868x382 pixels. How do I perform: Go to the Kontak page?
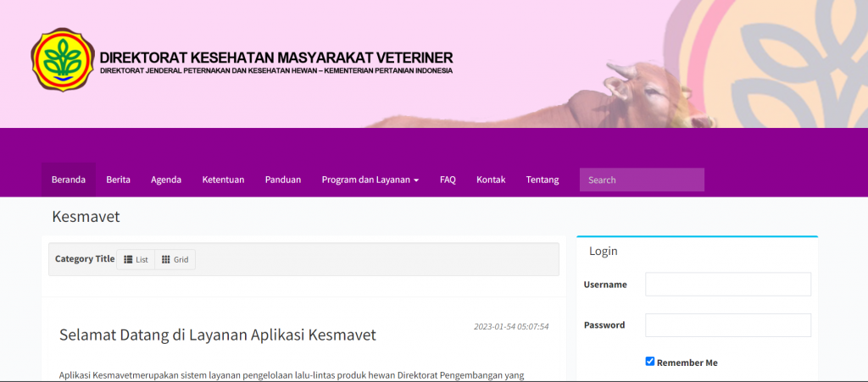pos(491,180)
